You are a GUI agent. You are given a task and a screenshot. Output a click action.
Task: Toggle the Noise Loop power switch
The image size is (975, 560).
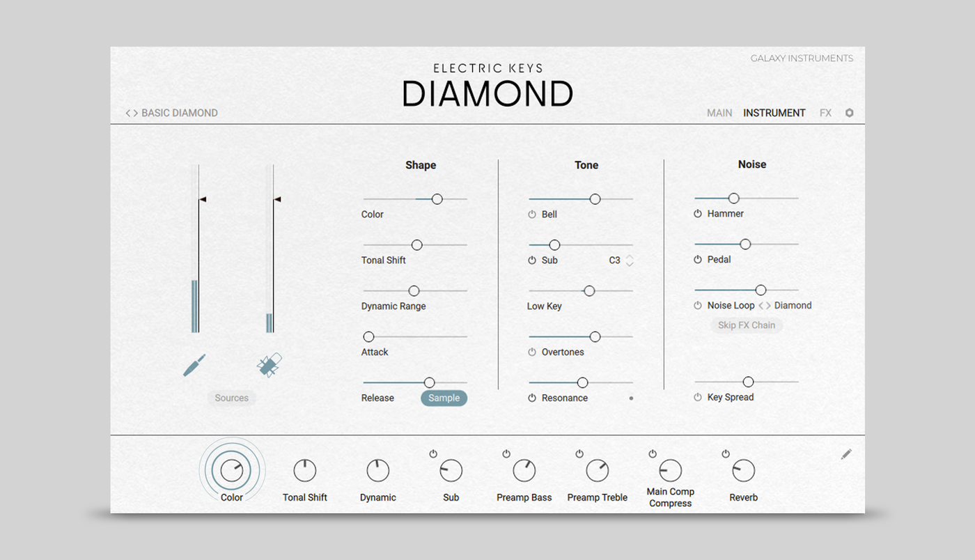[698, 306]
